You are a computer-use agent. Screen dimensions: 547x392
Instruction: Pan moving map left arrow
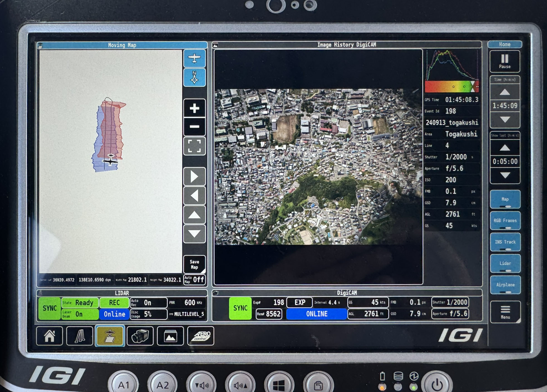coord(194,195)
